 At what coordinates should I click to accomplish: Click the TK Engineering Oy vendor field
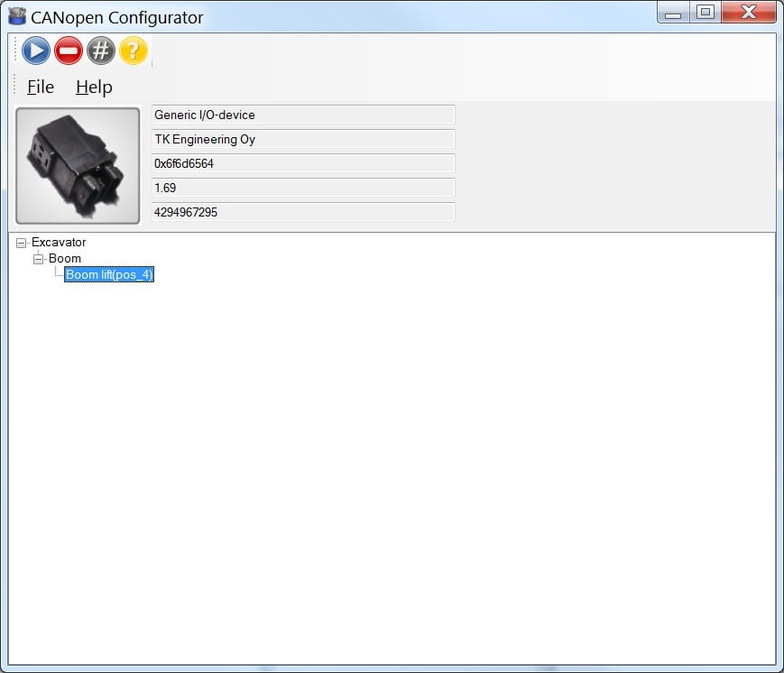pos(301,139)
